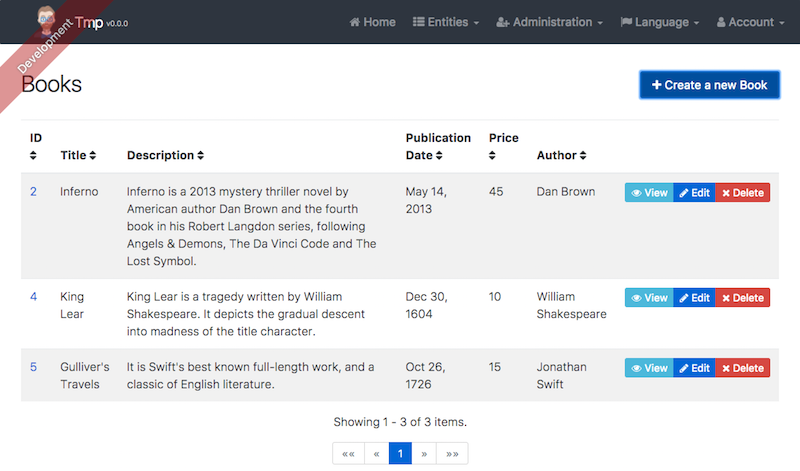Select page 1 in pagination
The width and height of the screenshot is (800, 471).
400,453
